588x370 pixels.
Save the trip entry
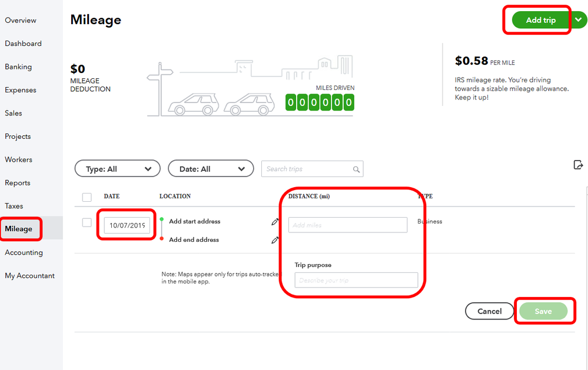click(543, 311)
